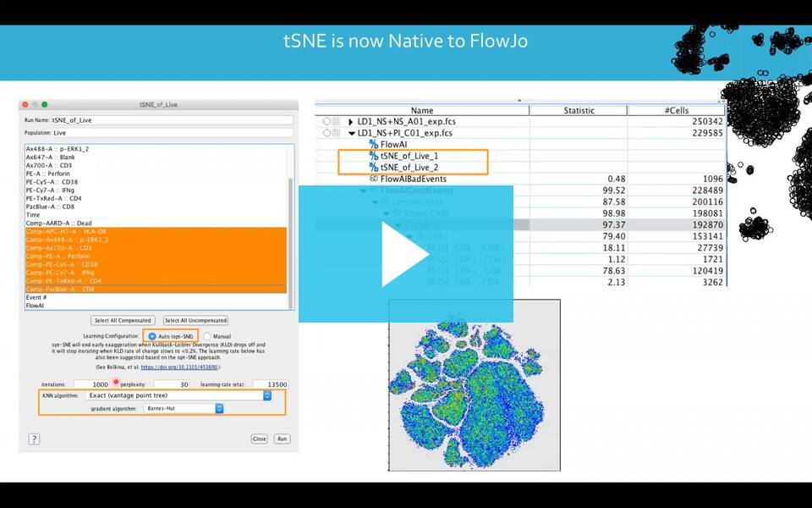Click the iterations field showing 1000
Screen dimensions: 812x508
[x=91, y=384]
